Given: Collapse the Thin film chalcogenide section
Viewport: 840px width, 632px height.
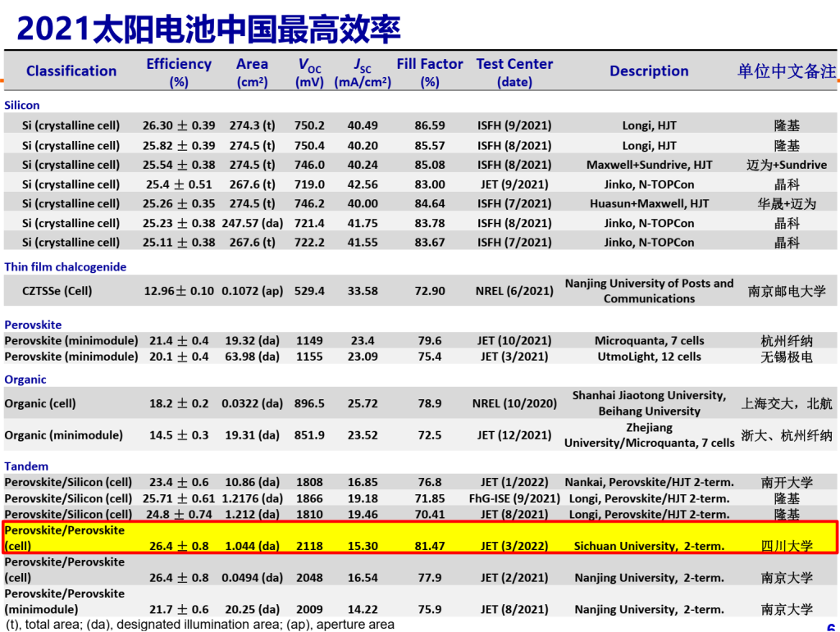Looking at the screenshot, I should tap(65, 267).
